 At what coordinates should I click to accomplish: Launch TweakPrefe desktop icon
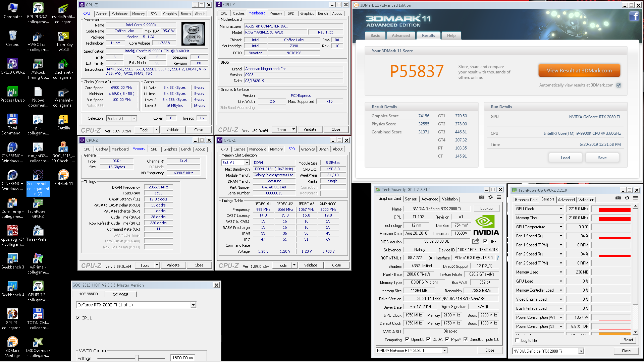(x=38, y=233)
